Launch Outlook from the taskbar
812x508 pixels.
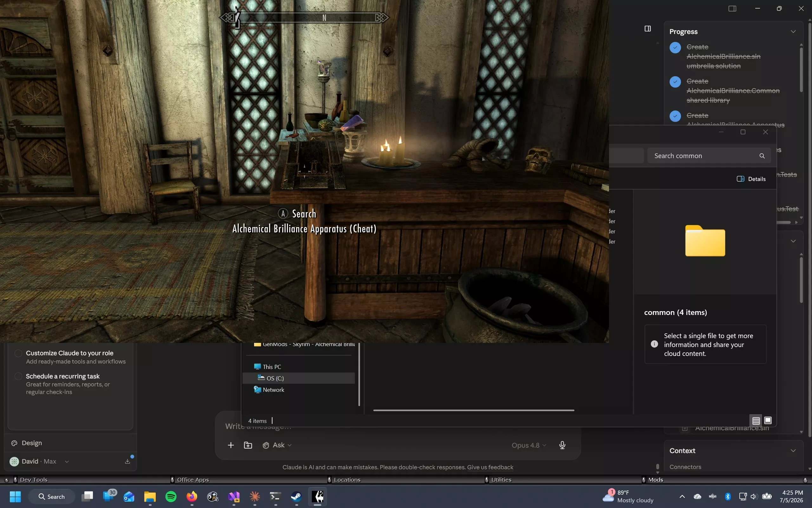click(129, 496)
